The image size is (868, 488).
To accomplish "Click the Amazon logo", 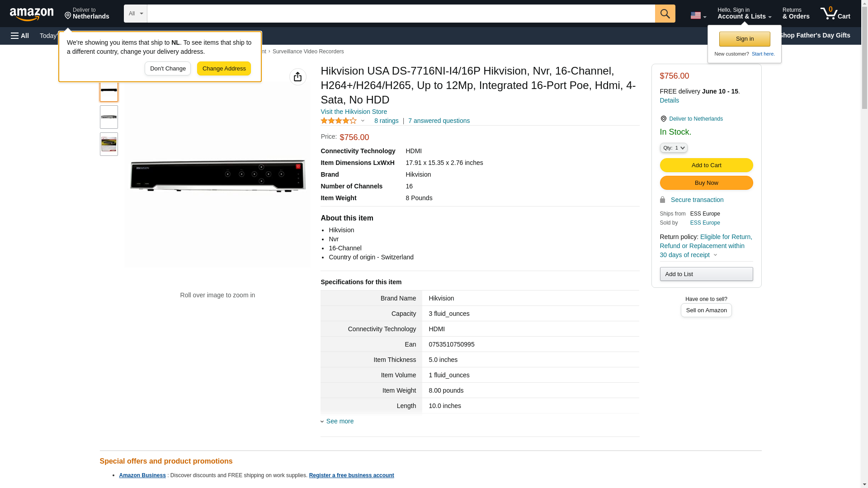I will [32, 14].
